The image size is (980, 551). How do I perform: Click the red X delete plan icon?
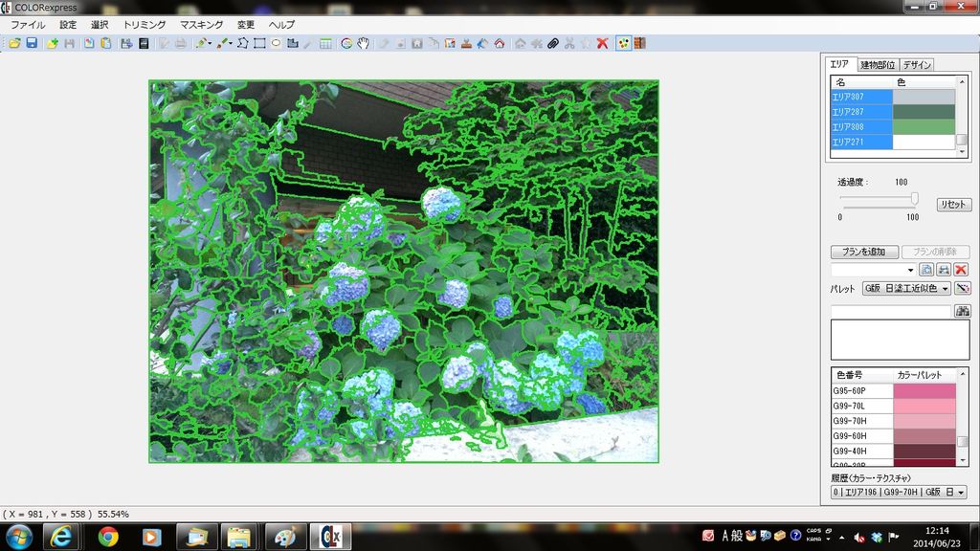coord(961,270)
